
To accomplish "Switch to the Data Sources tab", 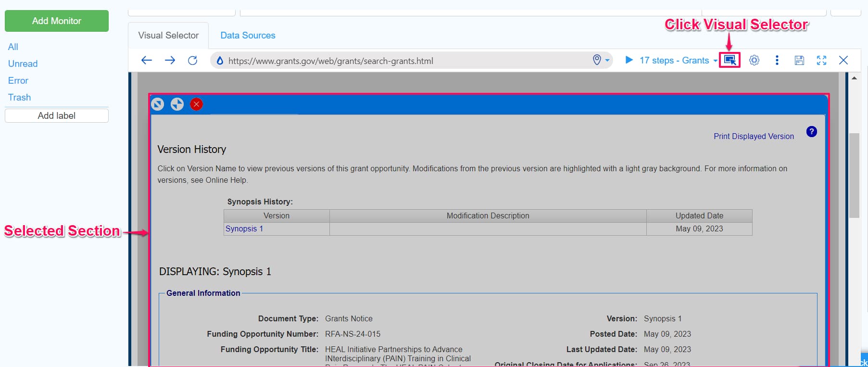I will point(248,36).
